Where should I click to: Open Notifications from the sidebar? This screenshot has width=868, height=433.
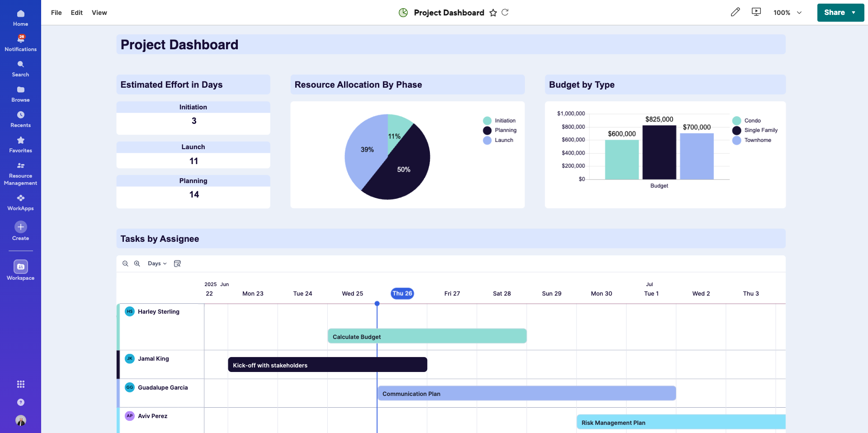[20, 42]
